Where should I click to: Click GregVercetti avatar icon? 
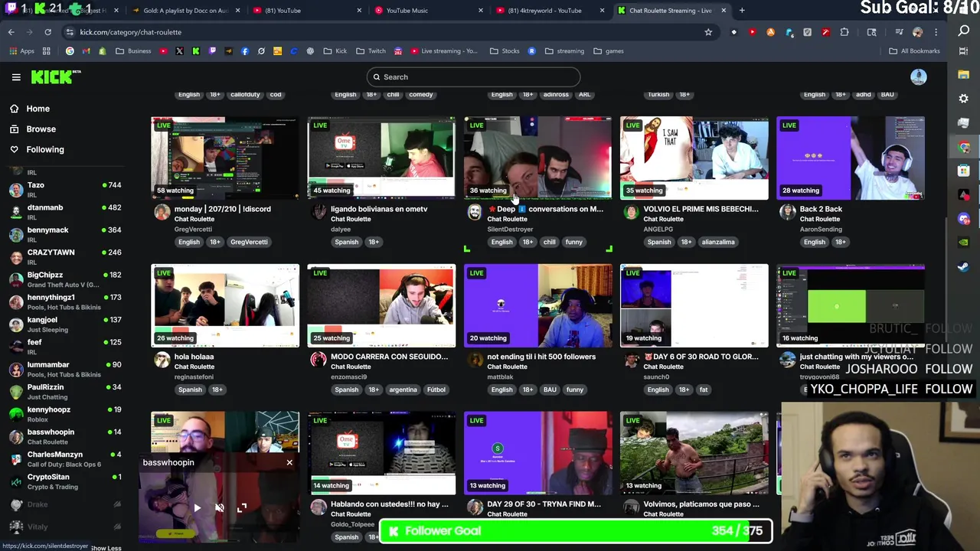tap(162, 212)
